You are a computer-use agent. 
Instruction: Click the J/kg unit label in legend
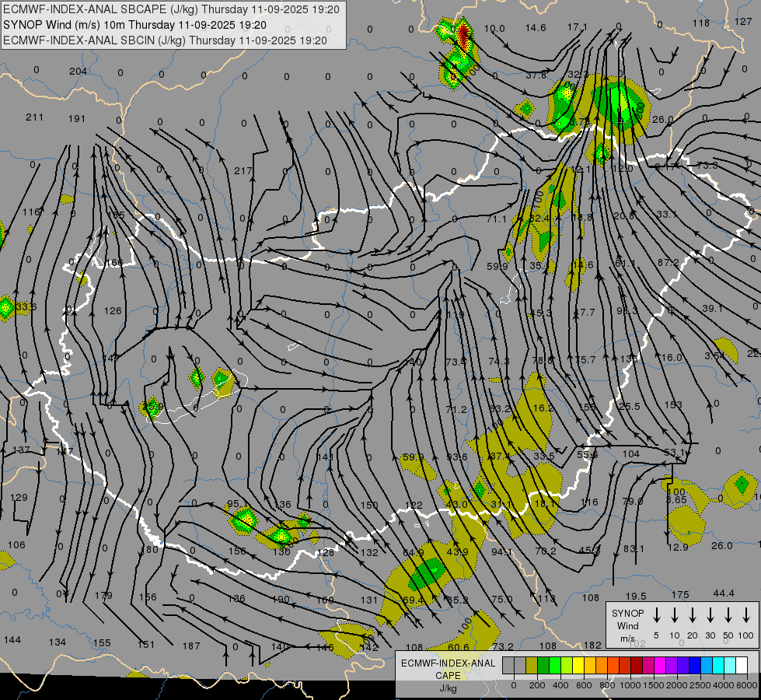[448, 688]
